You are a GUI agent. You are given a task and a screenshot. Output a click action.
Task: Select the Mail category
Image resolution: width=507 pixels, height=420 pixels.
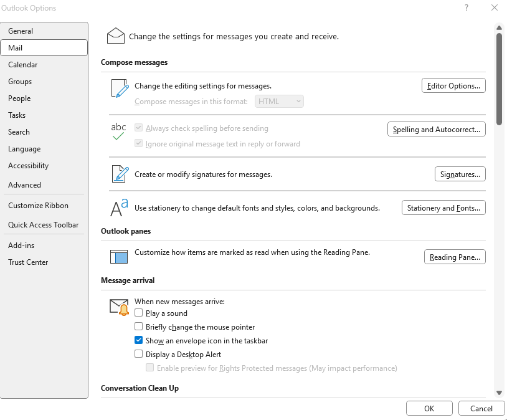[x=44, y=48]
